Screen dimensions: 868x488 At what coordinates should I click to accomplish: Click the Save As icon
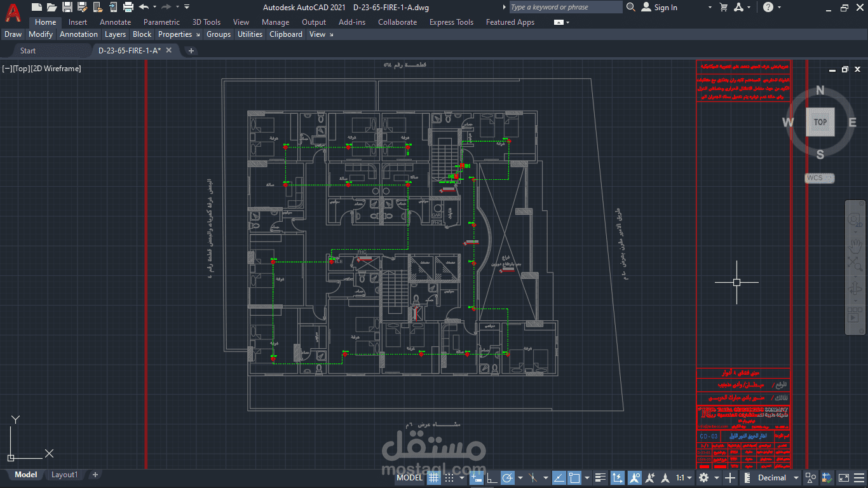click(x=82, y=7)
